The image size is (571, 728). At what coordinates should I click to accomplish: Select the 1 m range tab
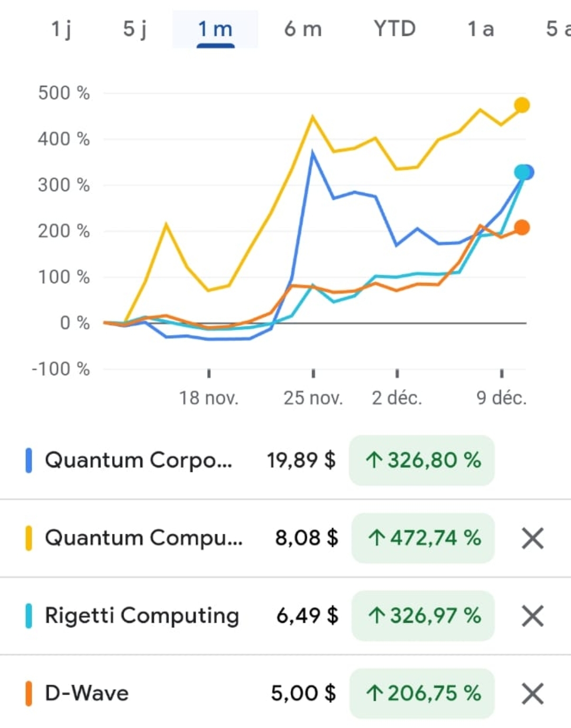(215, 29)
